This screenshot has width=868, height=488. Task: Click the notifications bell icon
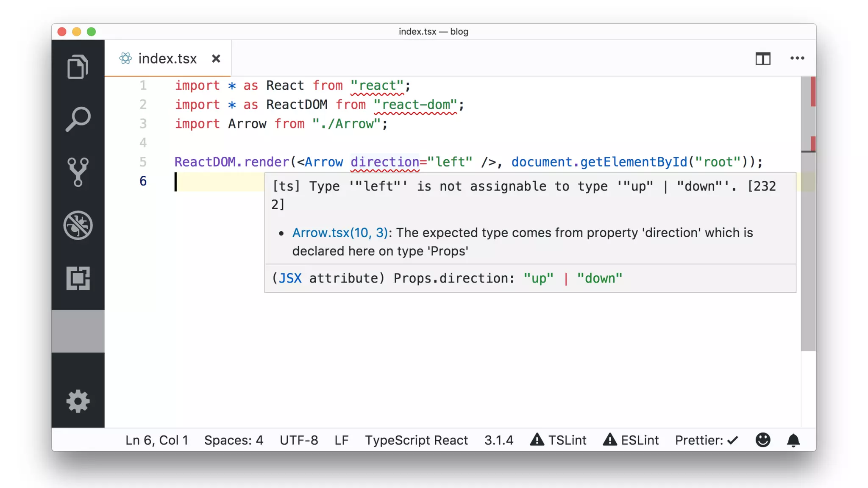793,441
